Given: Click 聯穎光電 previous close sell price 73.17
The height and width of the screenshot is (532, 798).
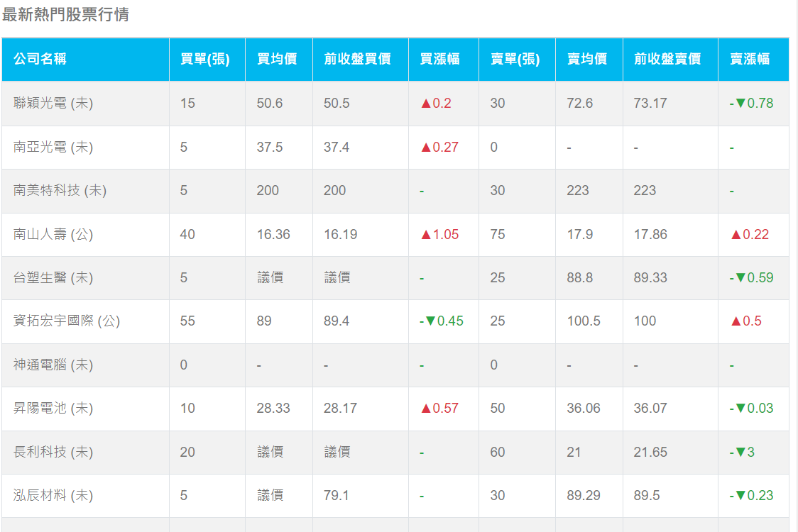Looking at the screenshot, I should pos(650,104).
